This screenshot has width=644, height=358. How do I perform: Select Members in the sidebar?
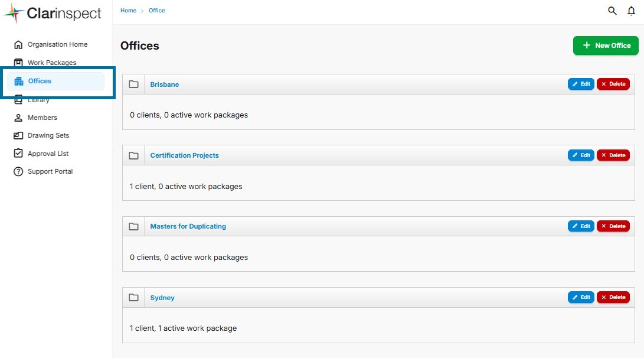pos(42,118)
